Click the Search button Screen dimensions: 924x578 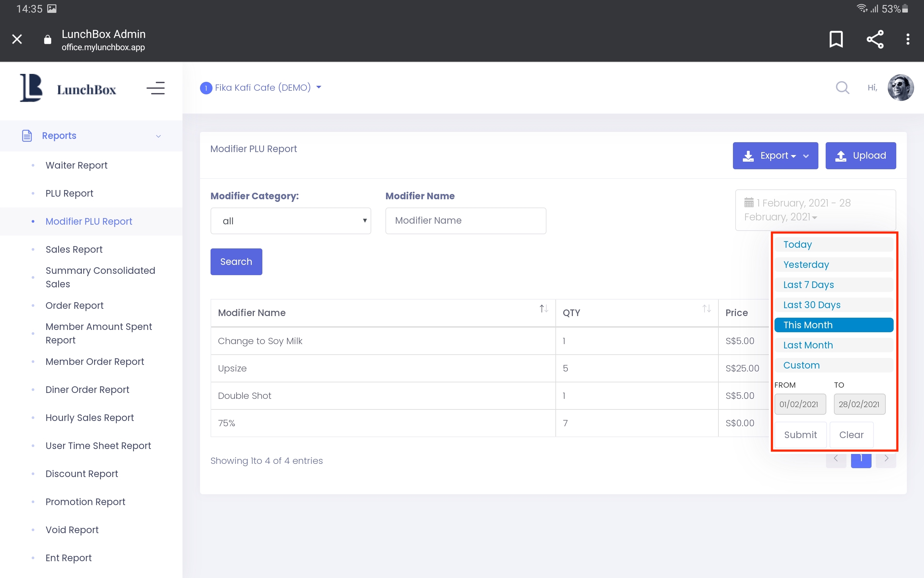point(236,262)
